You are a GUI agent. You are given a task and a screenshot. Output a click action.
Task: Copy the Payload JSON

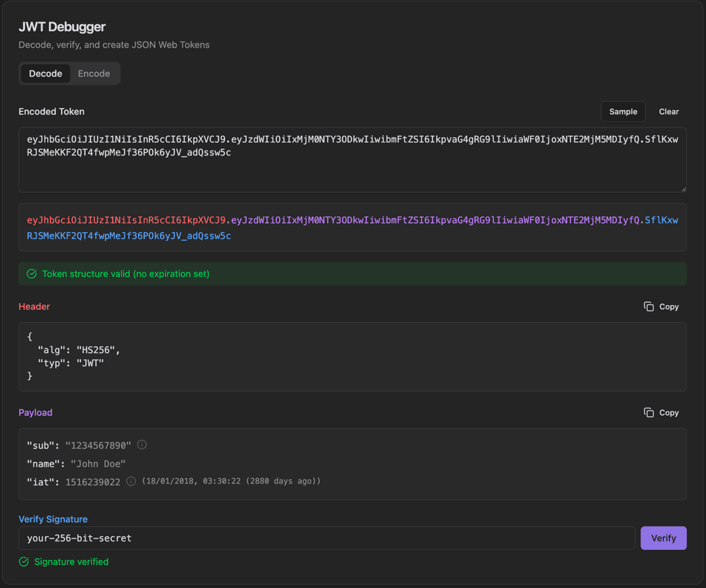click(661, 413)
